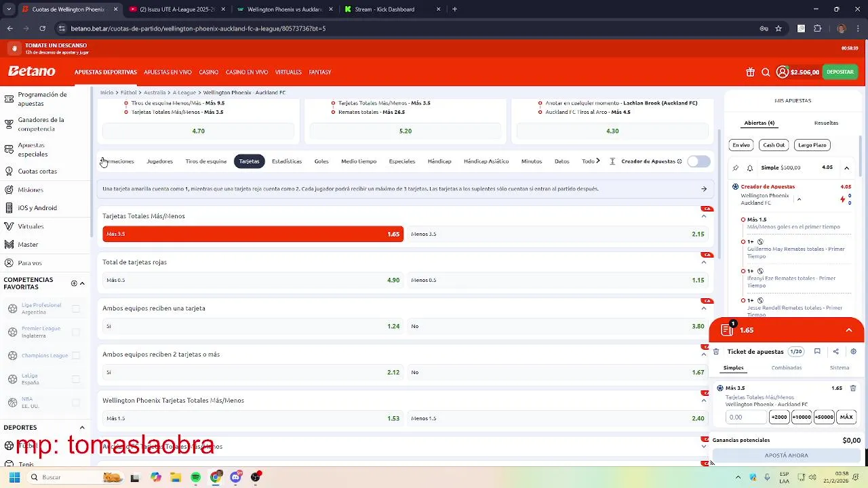Open Programación de apuestas icon in sidebar

point(9,99)
